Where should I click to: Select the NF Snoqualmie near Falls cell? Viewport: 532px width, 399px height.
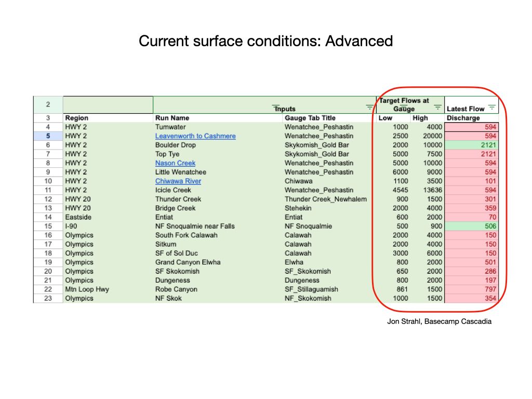point(218,227)
